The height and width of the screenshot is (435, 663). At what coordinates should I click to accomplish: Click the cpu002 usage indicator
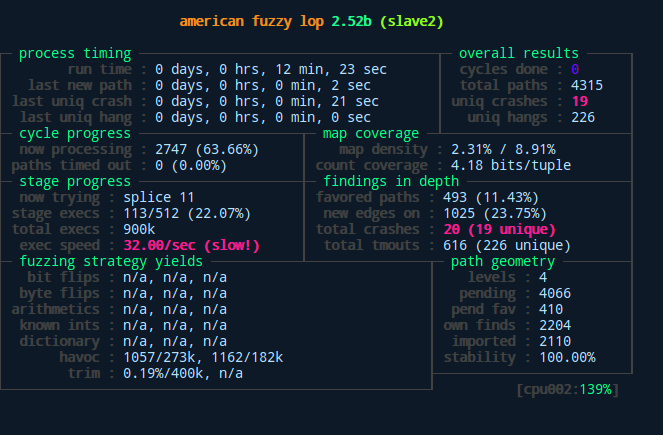(567, 389)
